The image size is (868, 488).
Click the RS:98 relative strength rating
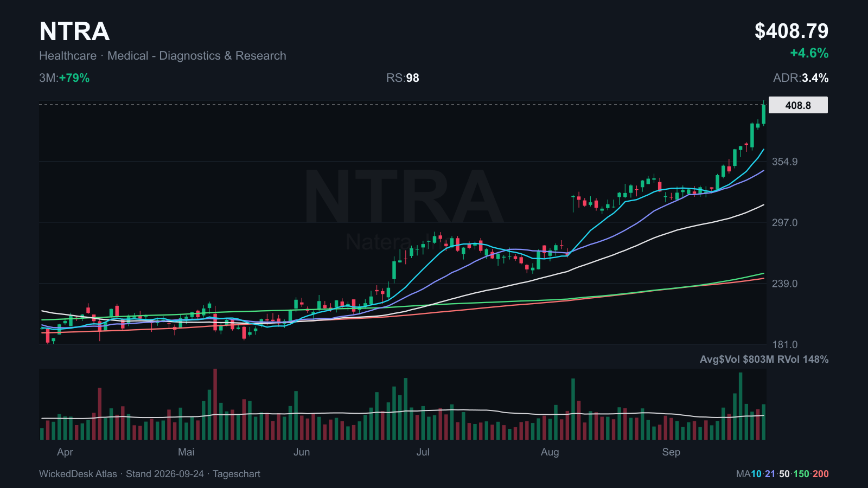(403, 78)
